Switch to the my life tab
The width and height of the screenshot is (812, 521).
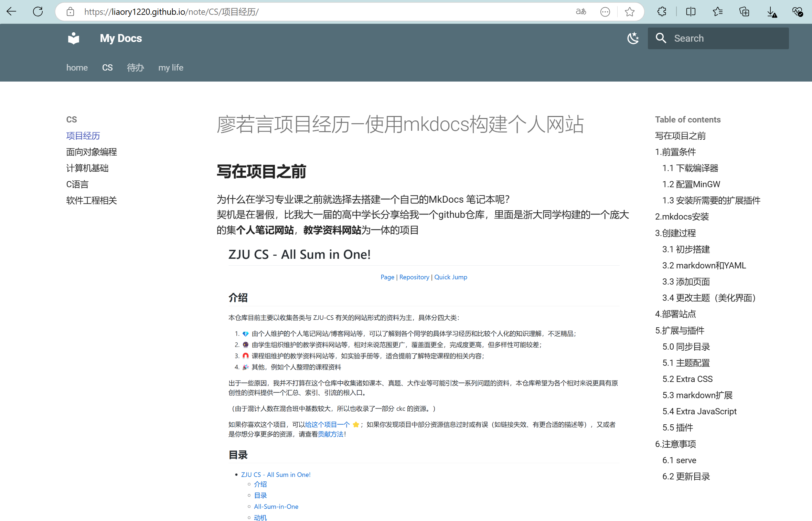tap(171, 67)
